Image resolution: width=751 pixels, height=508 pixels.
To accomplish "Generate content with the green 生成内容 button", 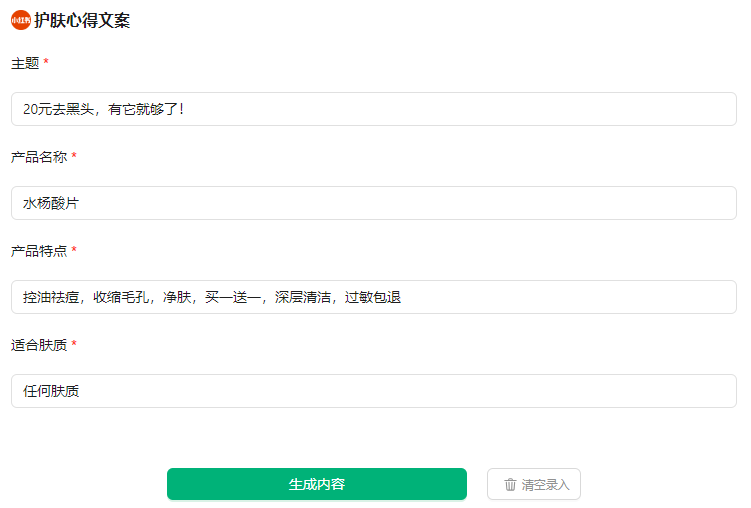I will (317, 484).
